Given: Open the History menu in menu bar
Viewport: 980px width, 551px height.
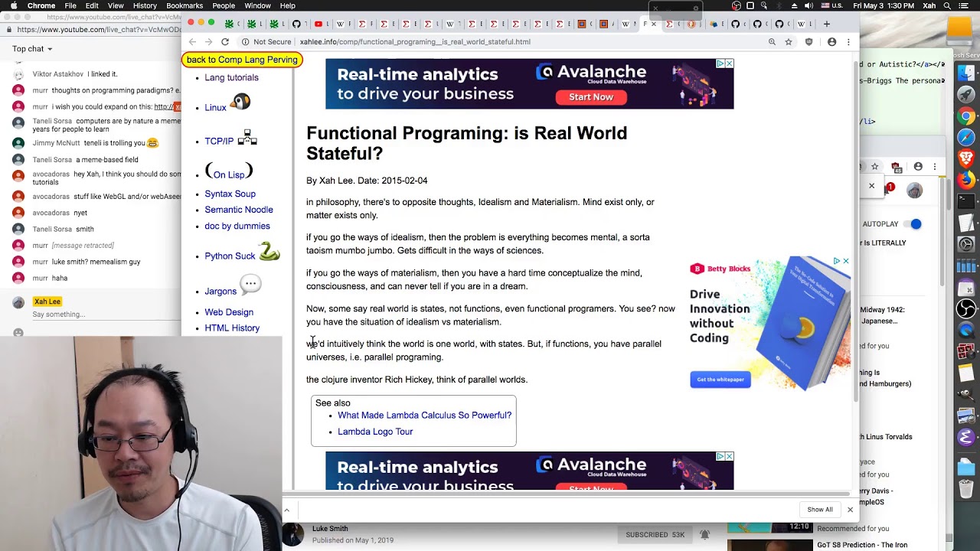Looking at the screenshot, I should point(145,6).
